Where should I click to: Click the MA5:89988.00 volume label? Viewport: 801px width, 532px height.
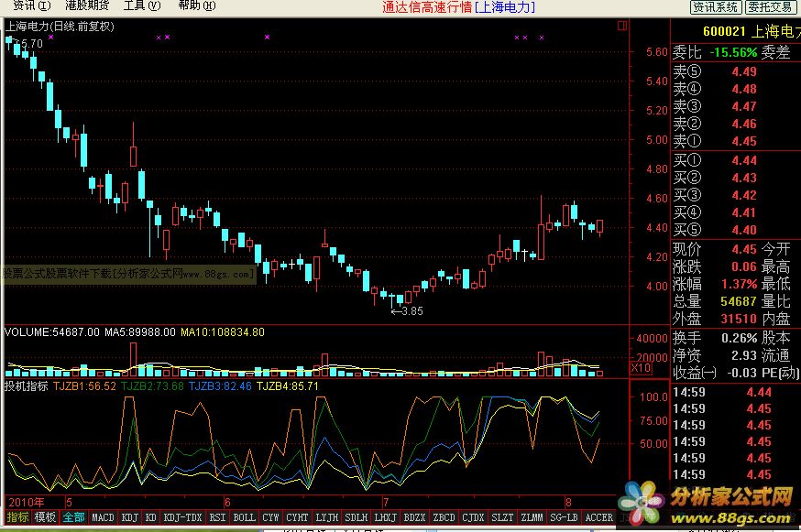(x=140, y=331)
